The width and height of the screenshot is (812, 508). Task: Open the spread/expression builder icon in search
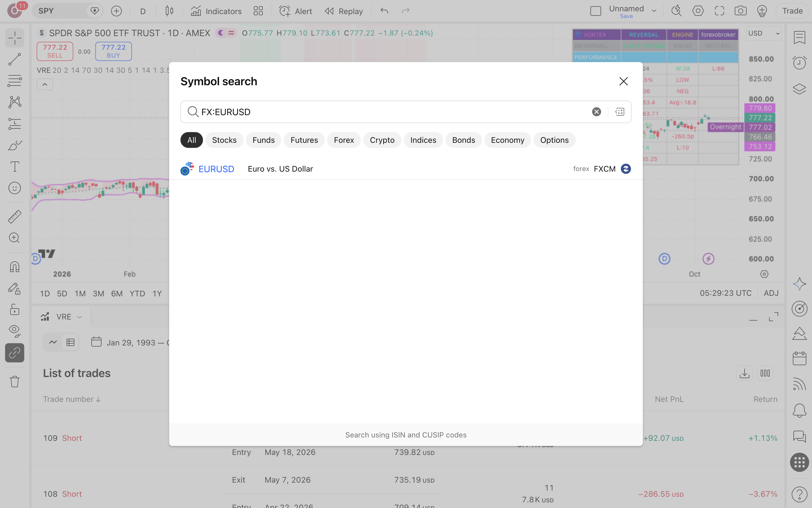pos(620,112)
